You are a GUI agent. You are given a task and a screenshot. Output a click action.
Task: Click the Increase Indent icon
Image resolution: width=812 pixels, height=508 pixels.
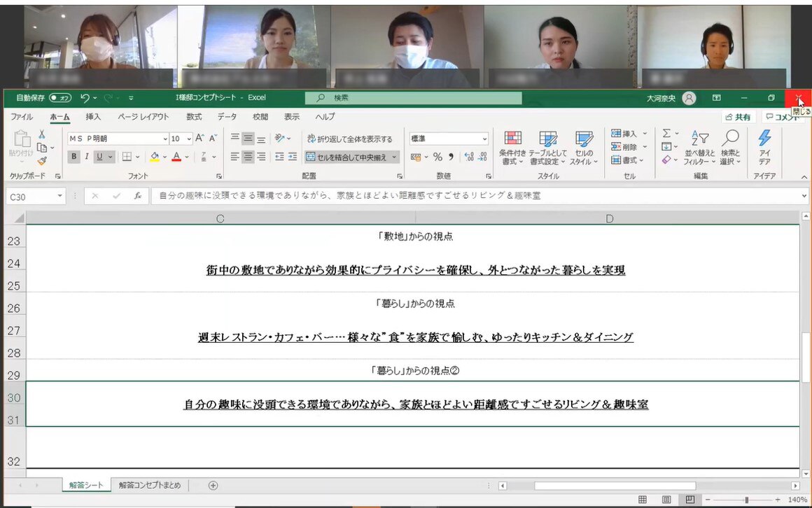(x=293, y=156)
